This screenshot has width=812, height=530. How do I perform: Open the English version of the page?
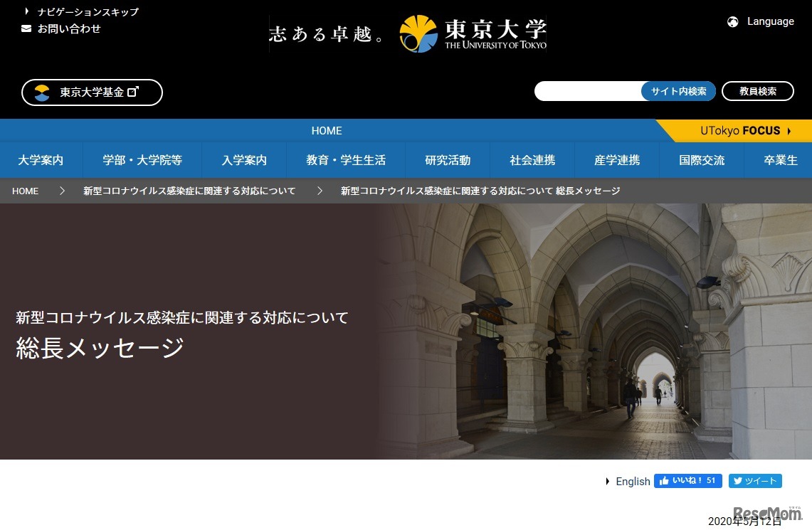click(632, 481)
